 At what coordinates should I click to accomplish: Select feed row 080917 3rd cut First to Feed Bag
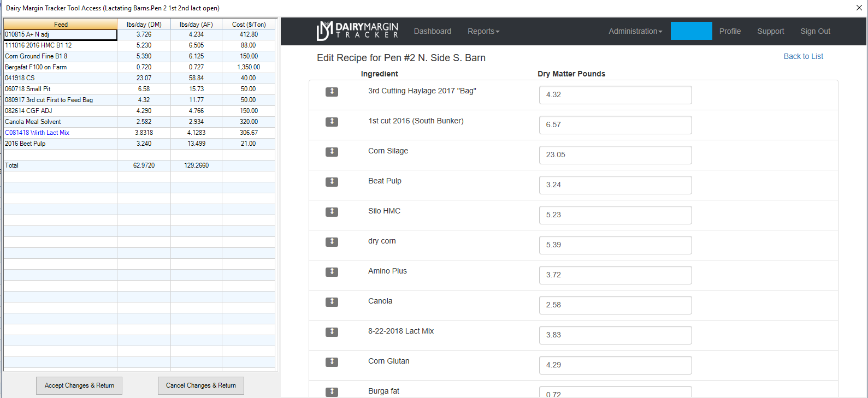60,100
